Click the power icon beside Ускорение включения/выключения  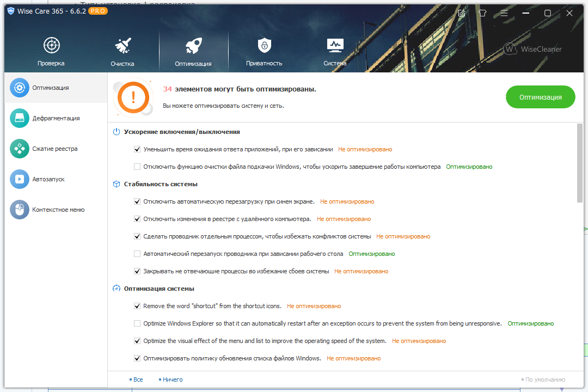point(117,132)
